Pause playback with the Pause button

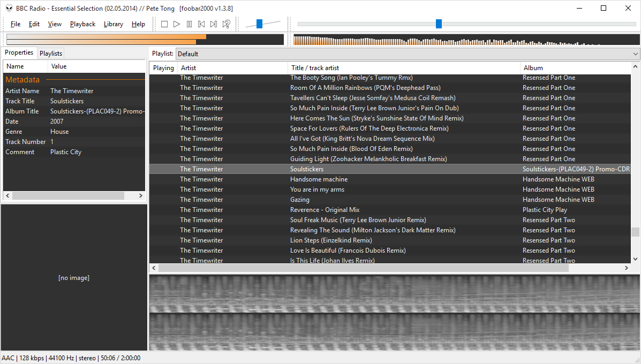[x=189, y=24]
